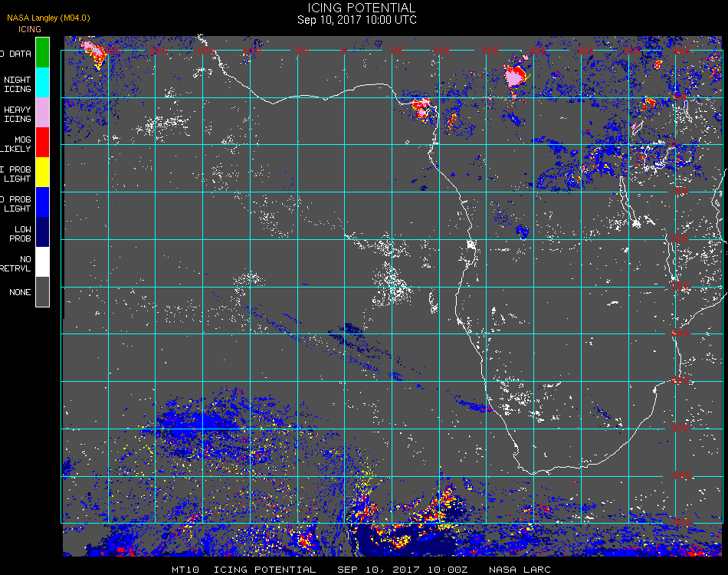Screen dimensions: 728x575
Task: Select the Sep 10, 2017 10:00 UTC timestamp
Action: [357, 20]
